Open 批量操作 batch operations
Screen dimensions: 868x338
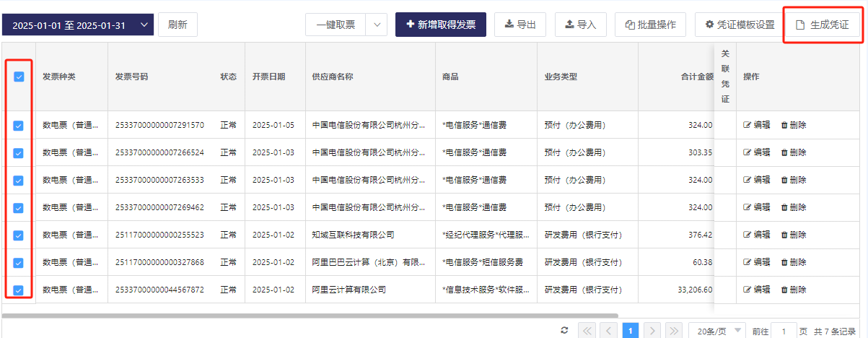651,25
